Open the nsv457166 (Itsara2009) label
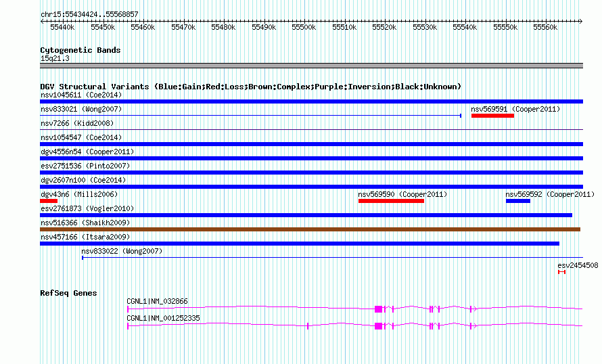 85,237
